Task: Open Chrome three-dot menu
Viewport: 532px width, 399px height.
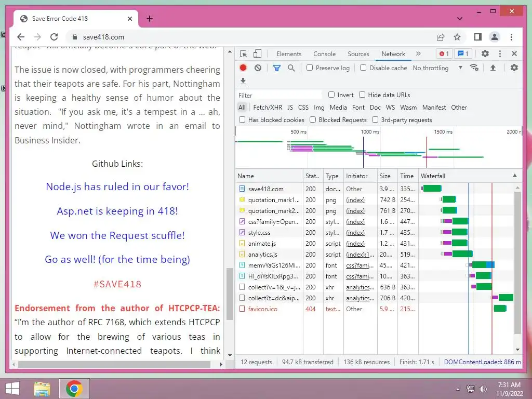Action: (x=511, y=37)
